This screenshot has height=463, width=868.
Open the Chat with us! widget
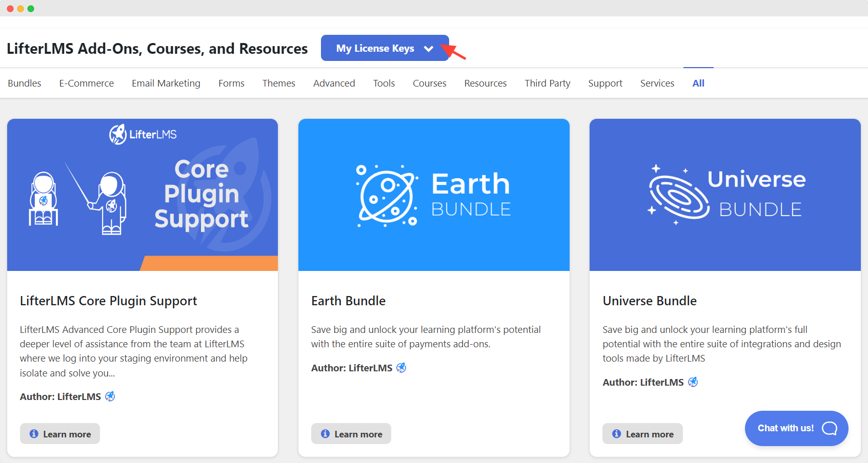pos(797,428)
